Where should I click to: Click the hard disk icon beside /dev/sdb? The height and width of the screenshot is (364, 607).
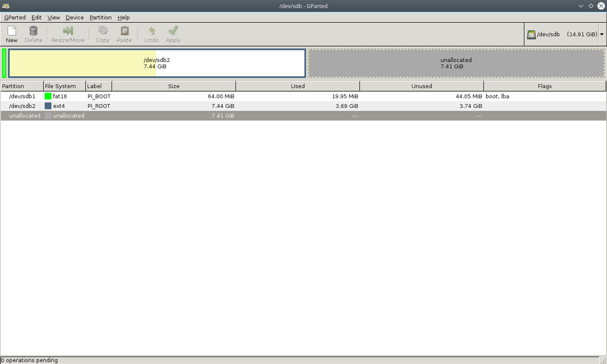click(x=531, y=34)
